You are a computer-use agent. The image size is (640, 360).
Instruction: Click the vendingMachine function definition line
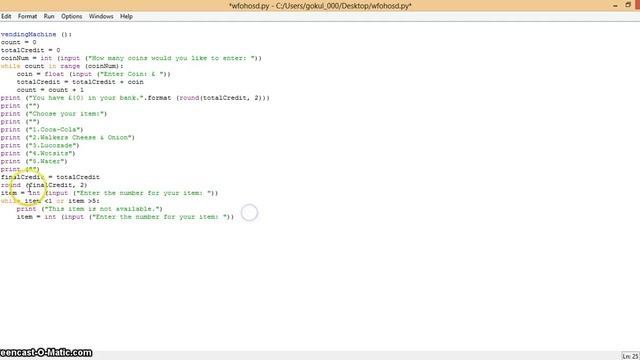[36, 34]
